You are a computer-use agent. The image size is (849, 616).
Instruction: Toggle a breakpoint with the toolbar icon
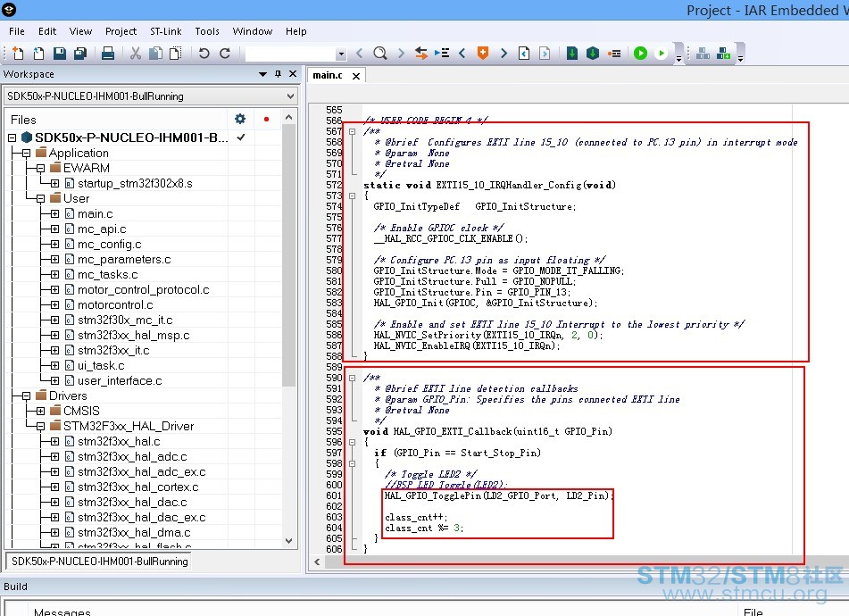click(614, 53)
